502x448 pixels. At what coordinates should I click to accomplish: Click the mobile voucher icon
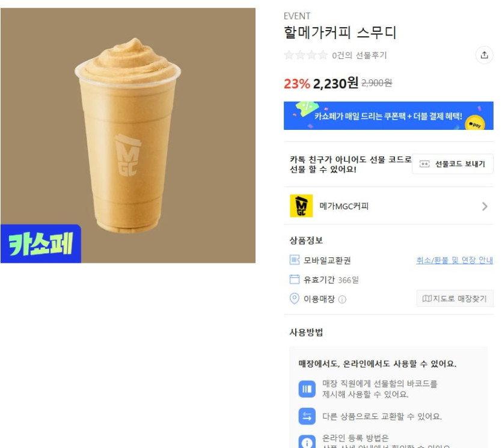[x=294, y=260]
